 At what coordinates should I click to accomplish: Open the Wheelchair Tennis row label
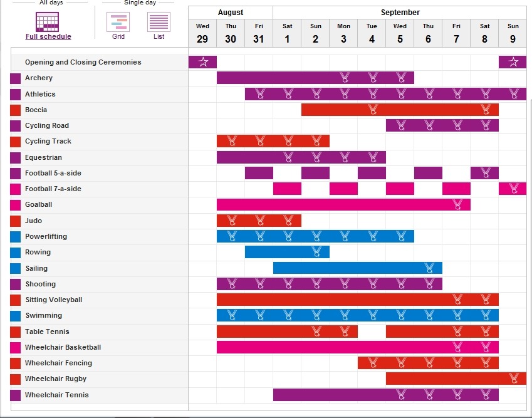click(x=56, y=395)
